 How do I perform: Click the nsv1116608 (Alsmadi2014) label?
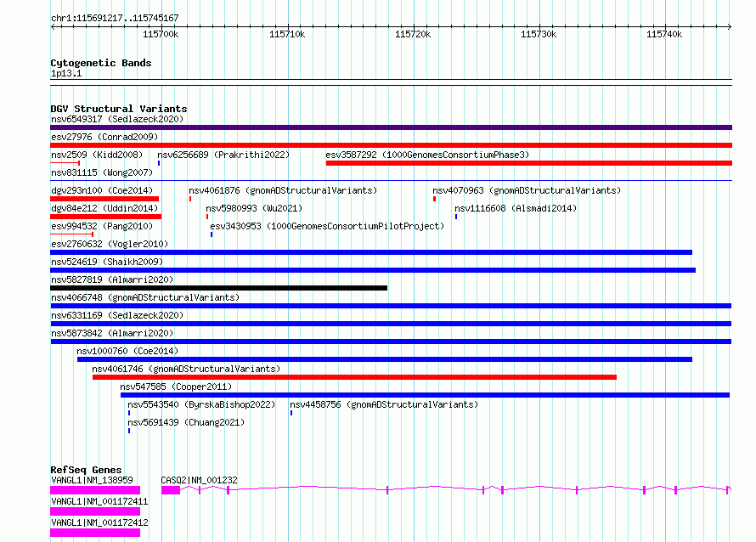(516, 208)
